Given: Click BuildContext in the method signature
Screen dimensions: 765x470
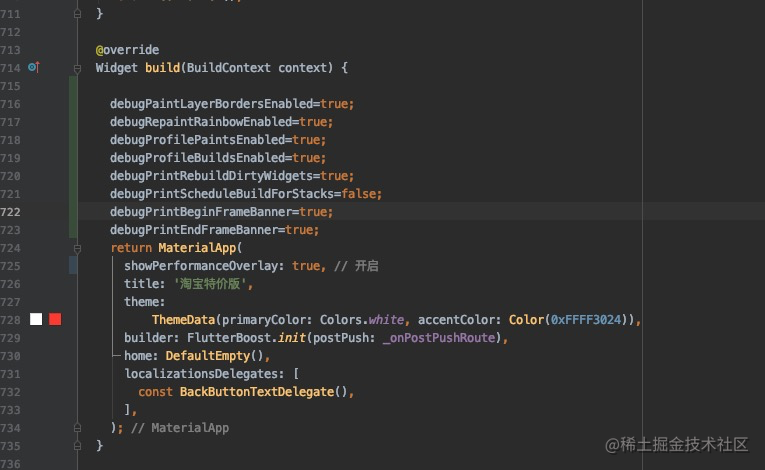Looking at the screenshot, I should point(228,68).
